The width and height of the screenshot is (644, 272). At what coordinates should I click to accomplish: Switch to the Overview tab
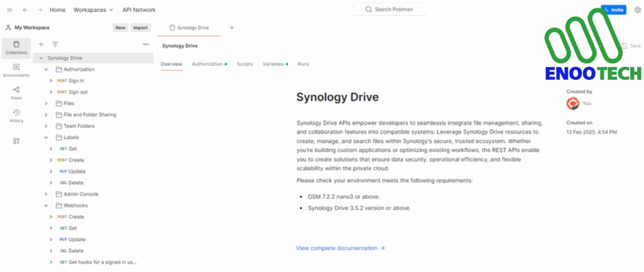(x=171, y=64)
